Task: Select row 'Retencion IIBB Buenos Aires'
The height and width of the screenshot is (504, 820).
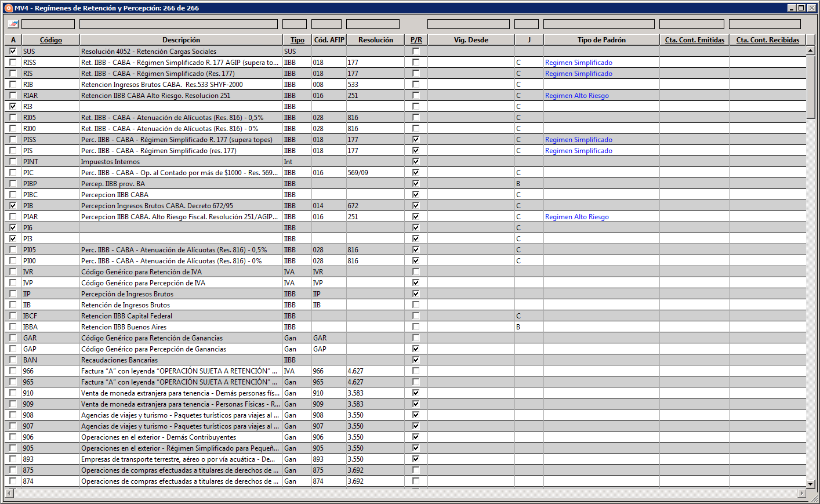Action: (405, 327)
